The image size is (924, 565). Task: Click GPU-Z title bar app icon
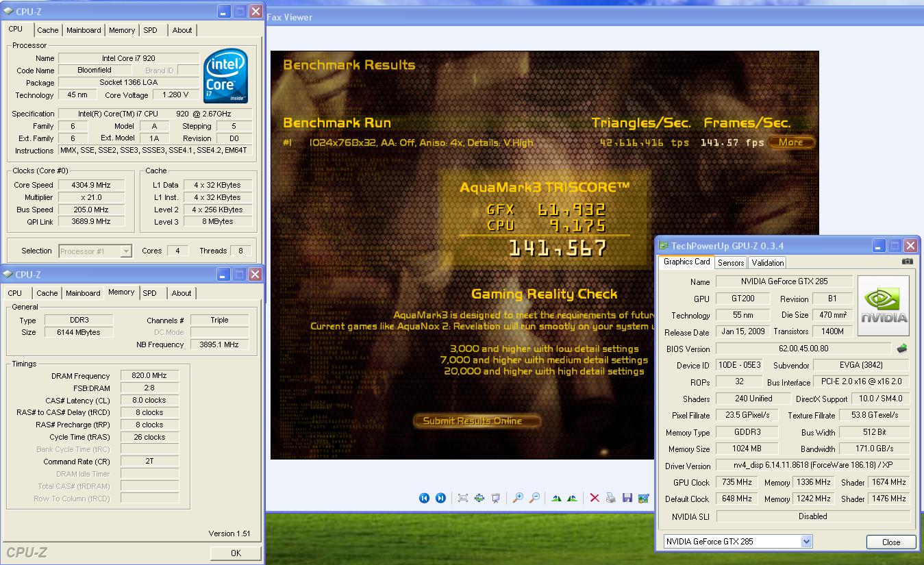coord(663,246)
